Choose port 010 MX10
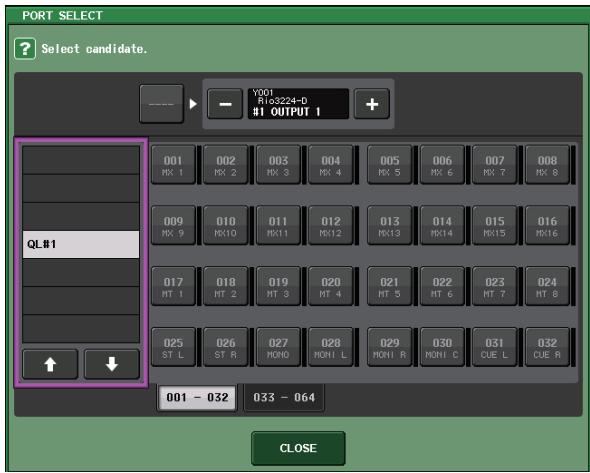 tap(226, 225)
